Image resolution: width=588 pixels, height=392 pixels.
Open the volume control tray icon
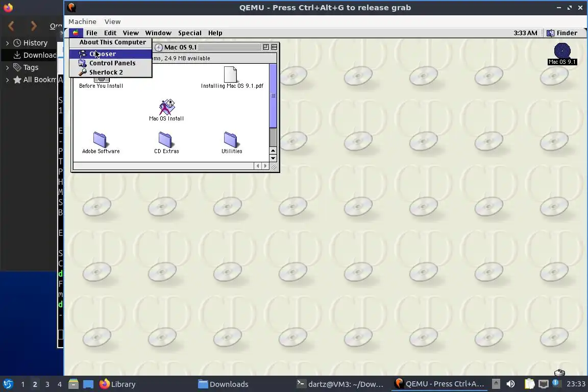(x=511, y=384)
